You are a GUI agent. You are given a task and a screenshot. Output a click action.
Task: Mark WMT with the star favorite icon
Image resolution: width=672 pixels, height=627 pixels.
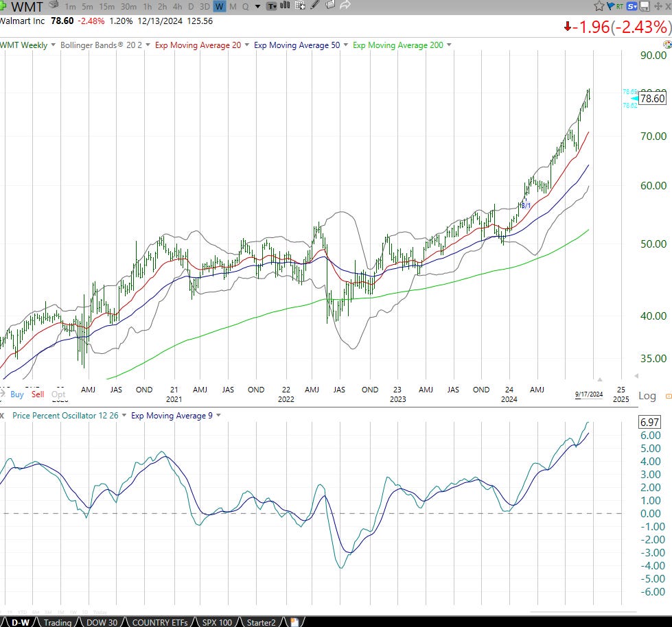tap(599, 6)
